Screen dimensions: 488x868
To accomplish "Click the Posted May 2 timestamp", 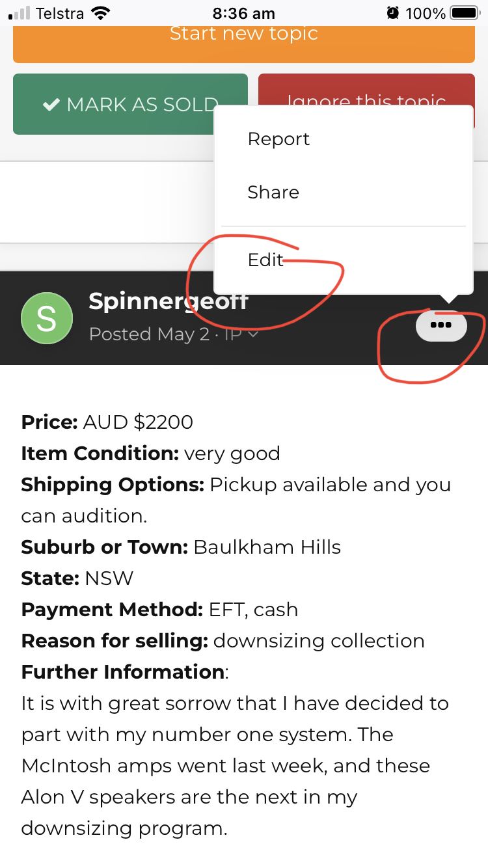I will [x=149, y=334].
